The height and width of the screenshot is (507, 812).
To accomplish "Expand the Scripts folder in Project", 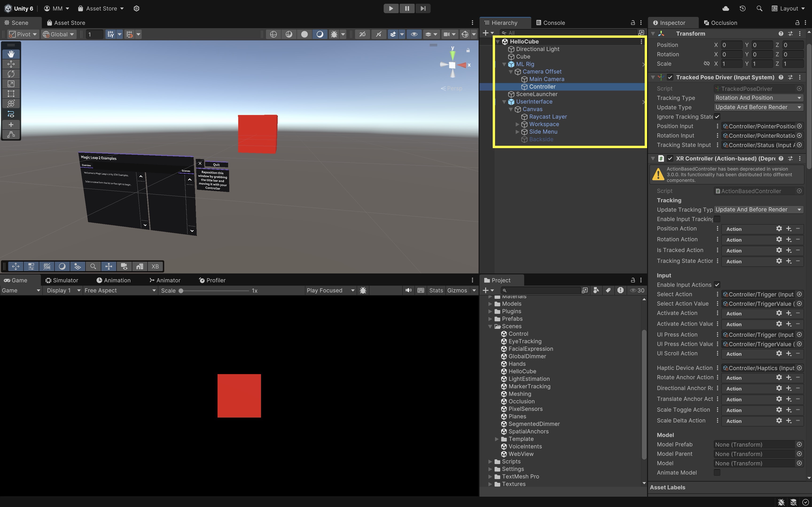I will point(490,462).
